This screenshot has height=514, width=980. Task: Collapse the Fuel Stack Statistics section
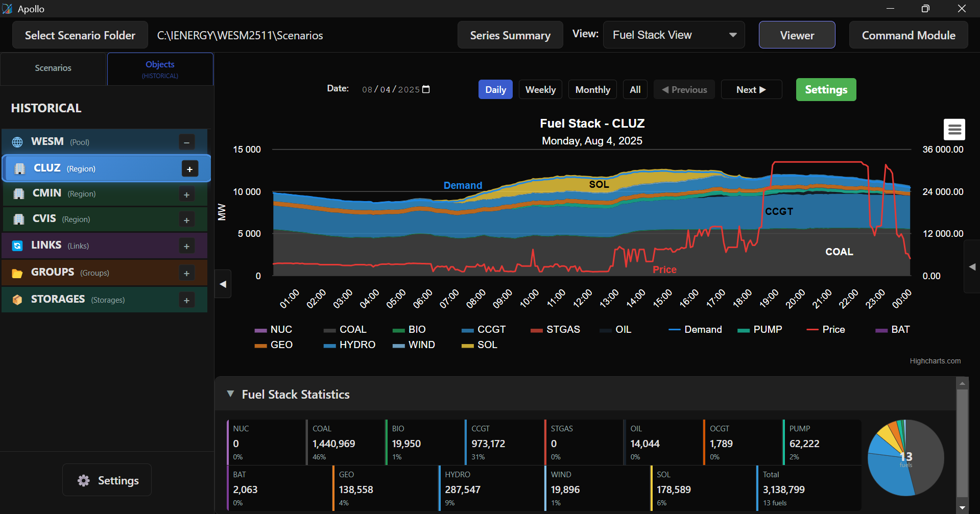click(x=231, y=394)
